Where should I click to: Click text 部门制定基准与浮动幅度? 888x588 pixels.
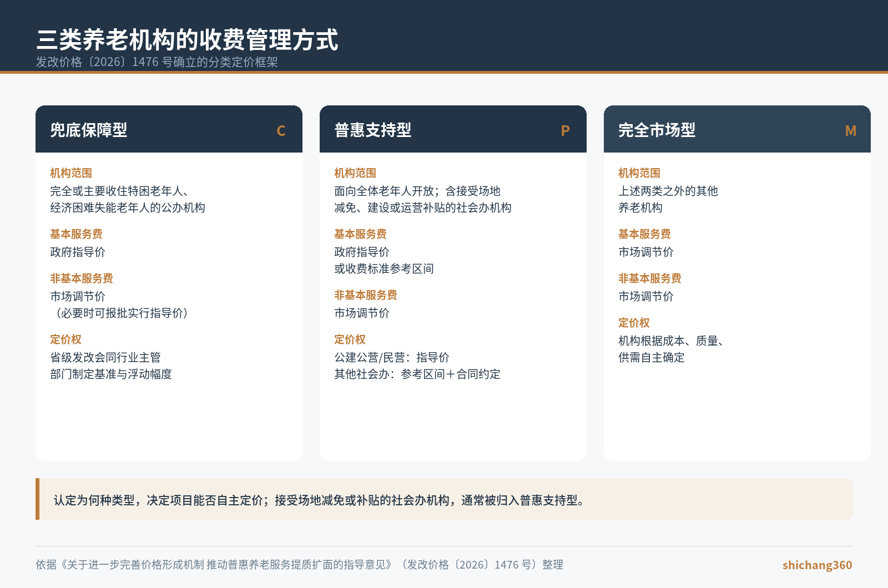pos(111,374)
